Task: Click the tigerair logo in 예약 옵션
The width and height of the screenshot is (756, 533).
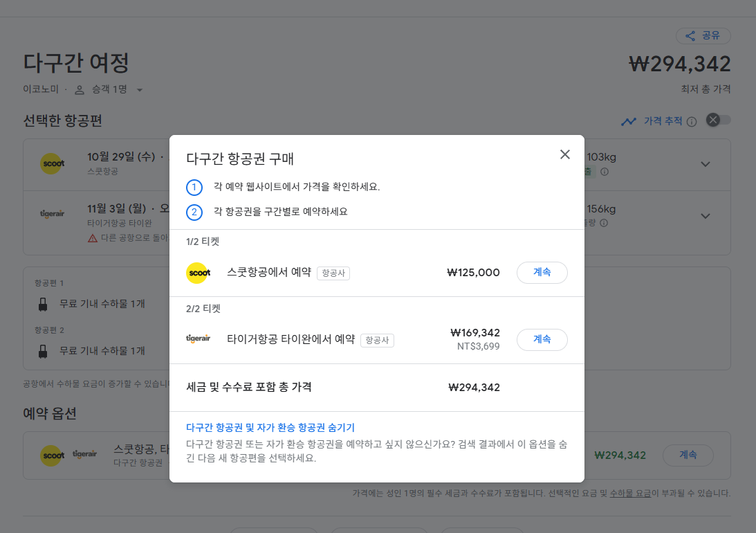Action: (85, 454)
